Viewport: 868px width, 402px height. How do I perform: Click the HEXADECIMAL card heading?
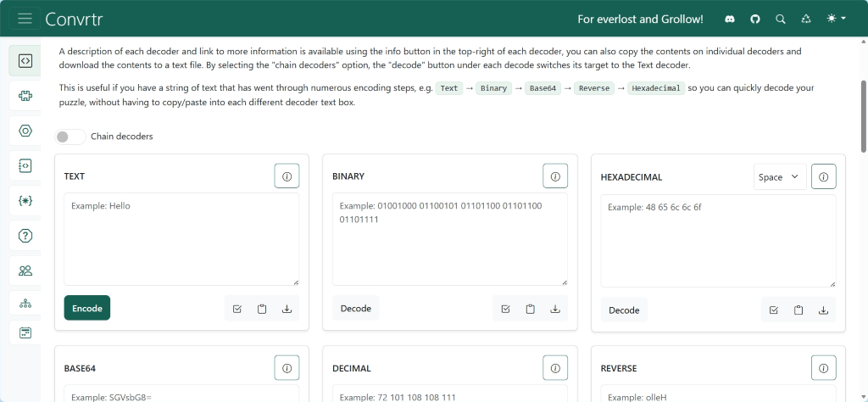point(631,177)
